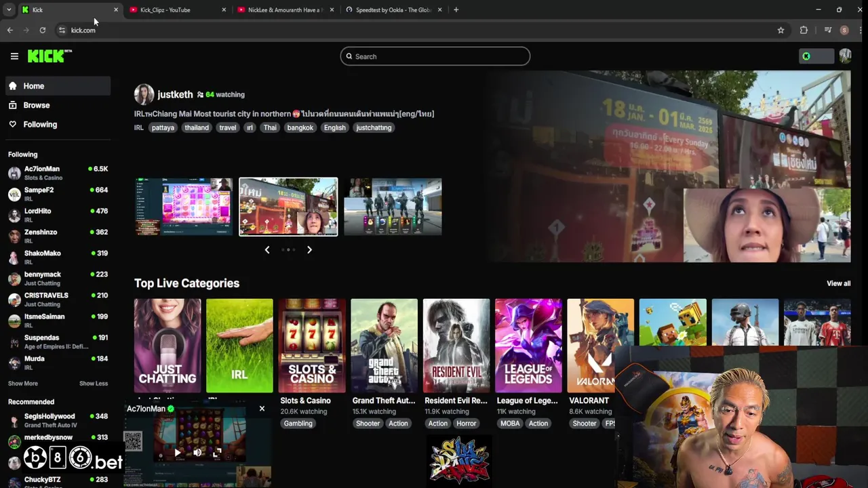Open the Grand Theft Auto category card
The height and width of the screenshot is (488, 868).
(x=384, y=346)
